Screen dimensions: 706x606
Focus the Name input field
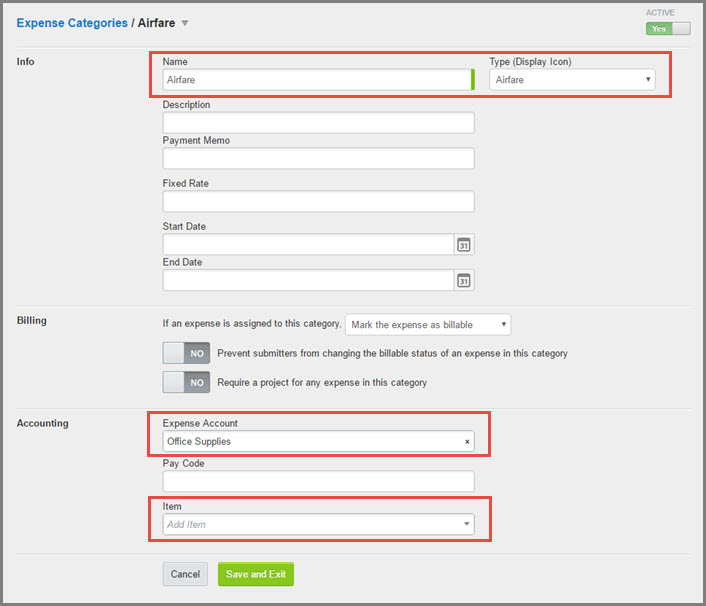(x=318, y=80)
